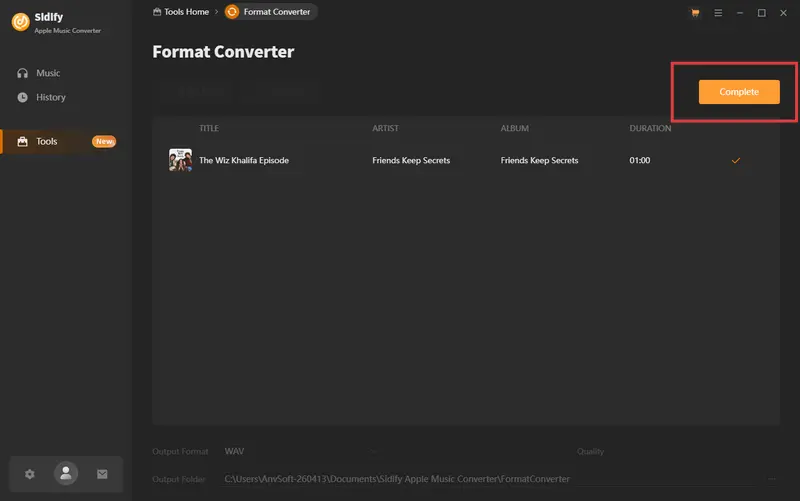Click the New badge on Tools
800x501 pixels.
point(104,141)
